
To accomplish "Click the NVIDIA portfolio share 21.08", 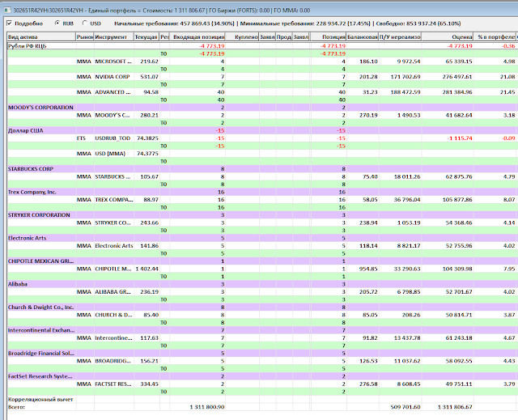I will pyautogui.click(x=507, y=77).
